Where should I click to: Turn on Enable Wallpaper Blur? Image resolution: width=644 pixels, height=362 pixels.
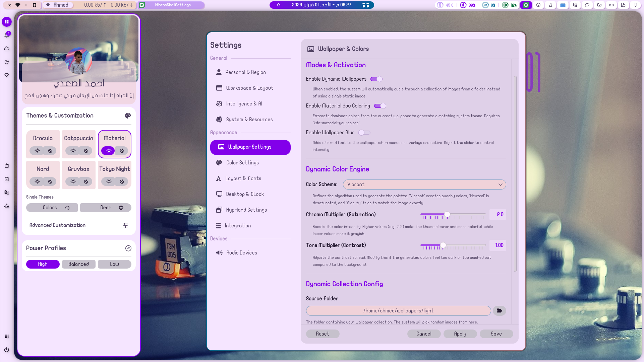(x=364, y=133)
